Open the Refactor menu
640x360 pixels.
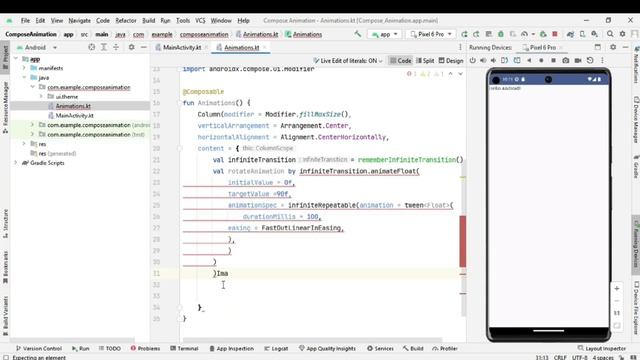pos(126,20)
